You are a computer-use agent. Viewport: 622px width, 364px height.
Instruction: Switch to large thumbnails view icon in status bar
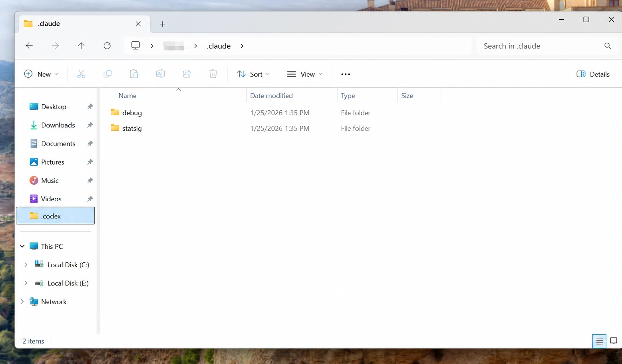(x=613, y=341)
